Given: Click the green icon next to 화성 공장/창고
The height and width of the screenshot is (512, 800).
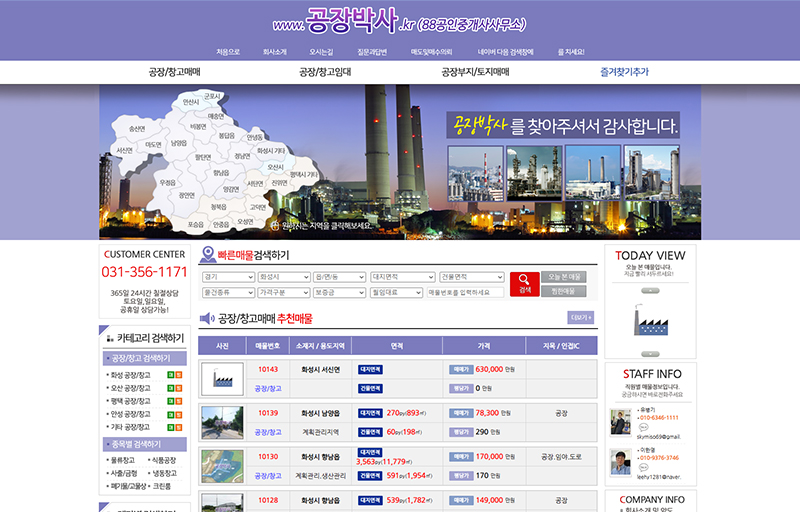Looking at the screenshot, I should pos(171,375).
